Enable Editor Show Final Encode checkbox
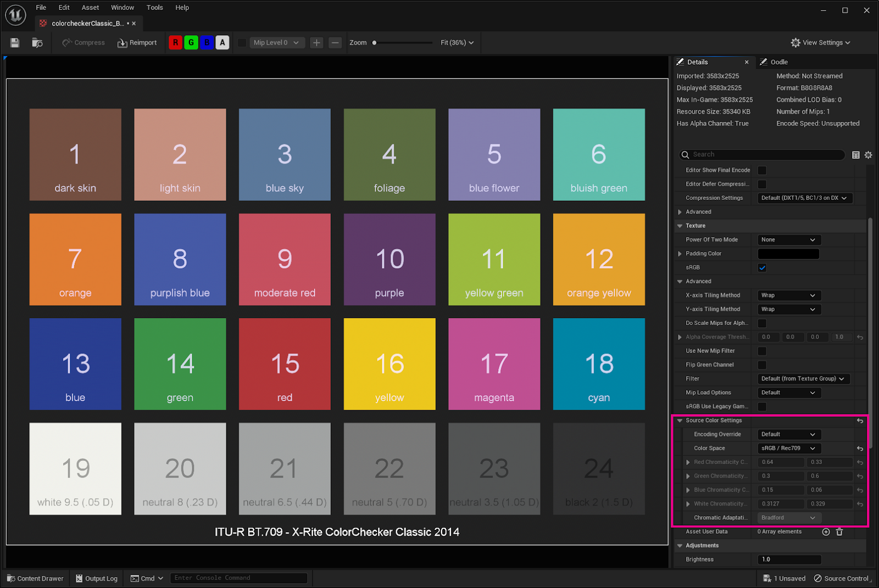Image resolution: width=879 pixels, height=588 pixels. [762, 170]
